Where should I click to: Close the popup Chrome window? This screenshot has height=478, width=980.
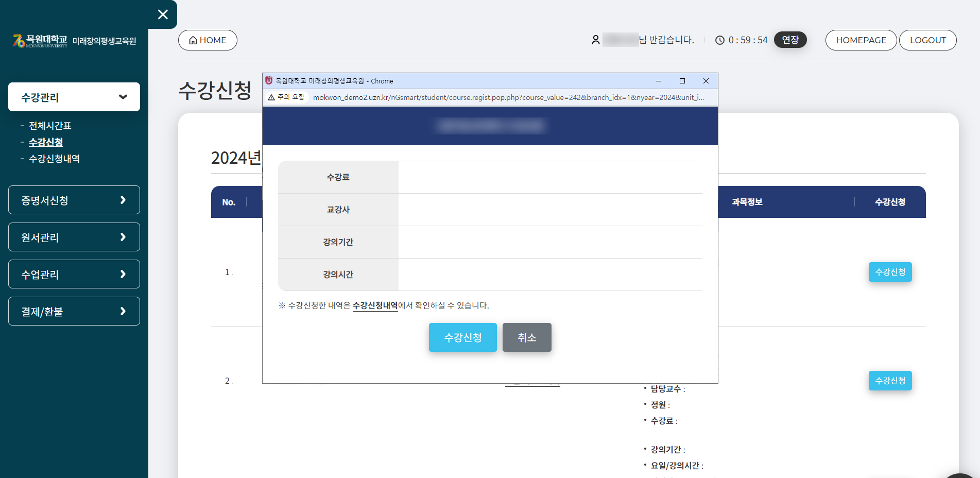click(706, 81)
